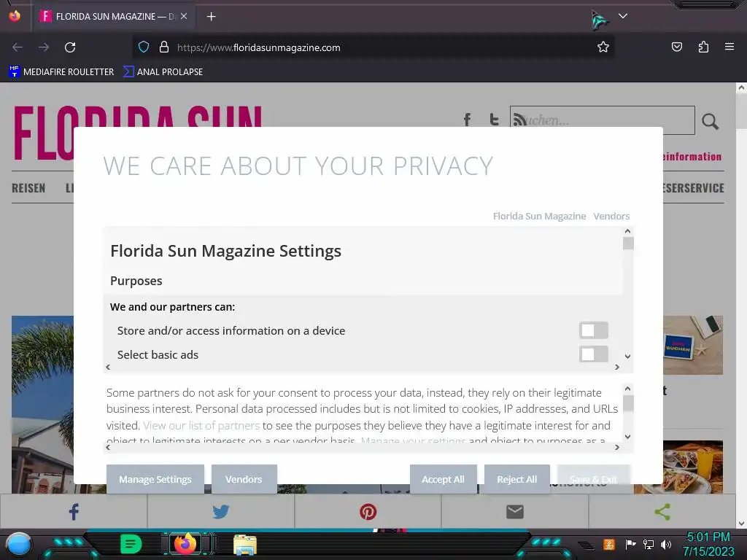This screenshot has width=747, height=560.
Task: Open a new tab with plus icon
Action: pos(211,17)
